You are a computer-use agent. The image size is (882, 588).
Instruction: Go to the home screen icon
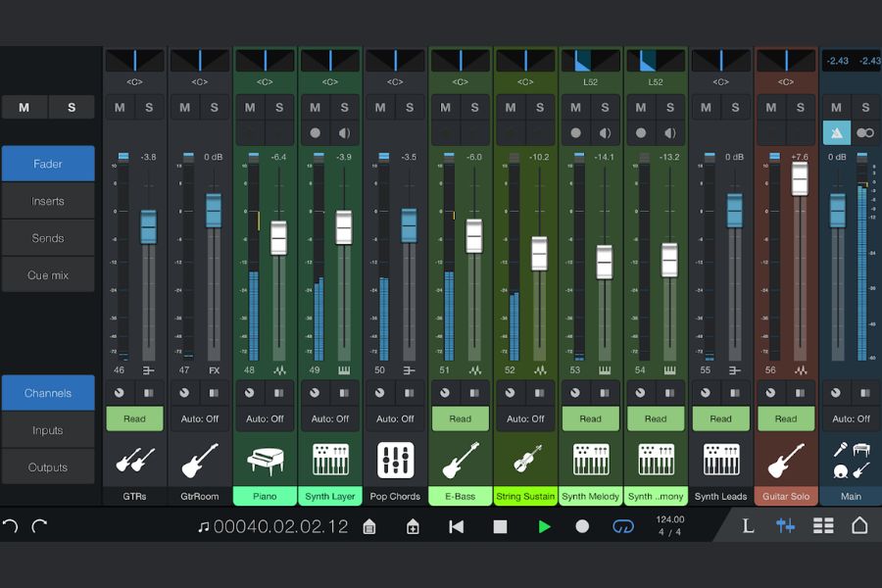pyautogui.click(x=859, y=525)
